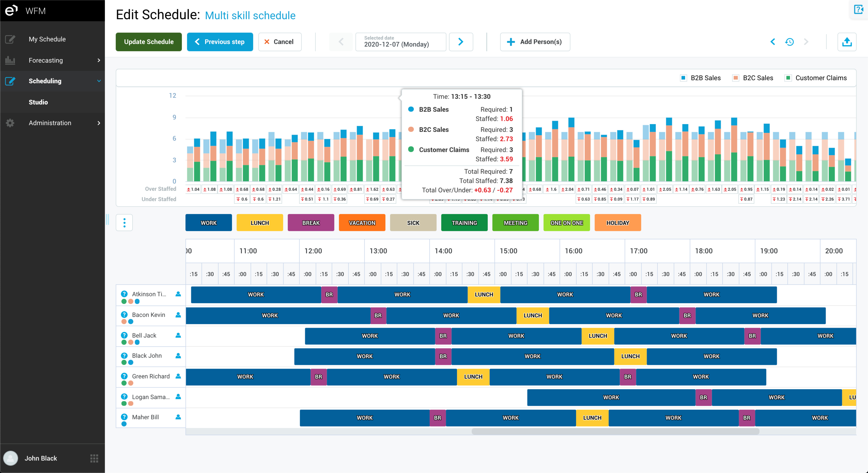Select My Schedule in the sidebar
The height and width of the screenshot is (473, 868).
tap(47, 39)
